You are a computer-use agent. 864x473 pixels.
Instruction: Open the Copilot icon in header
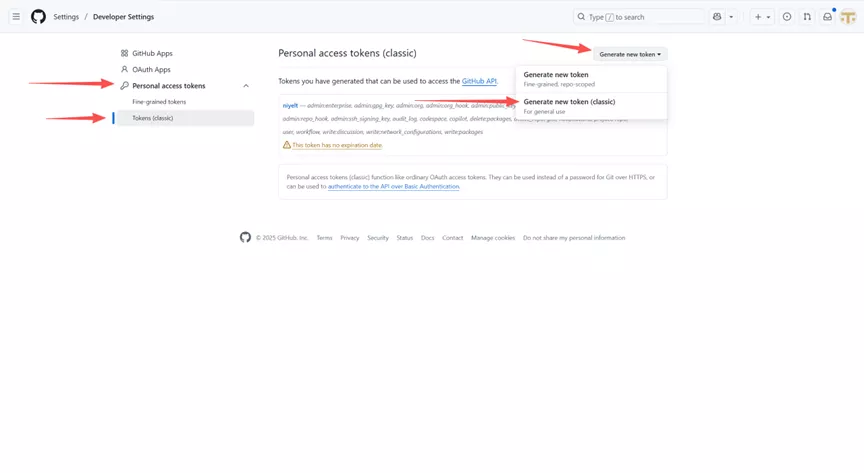717,17
